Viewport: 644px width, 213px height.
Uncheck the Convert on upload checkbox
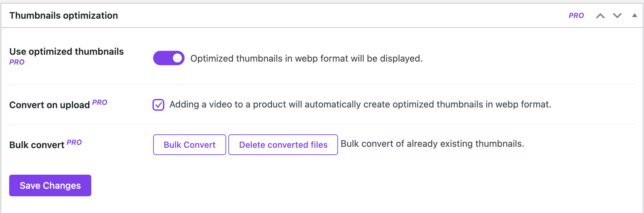click(x=158, y=105)
